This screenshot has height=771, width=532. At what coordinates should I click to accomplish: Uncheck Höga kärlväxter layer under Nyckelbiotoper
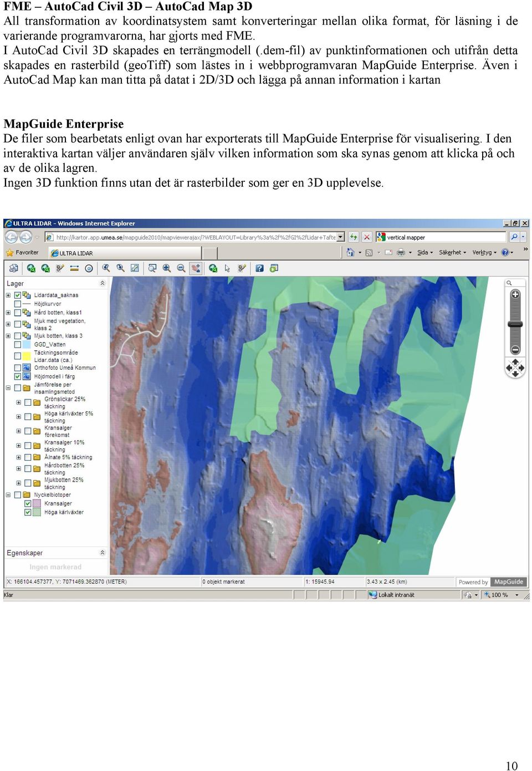pos(28,512)
